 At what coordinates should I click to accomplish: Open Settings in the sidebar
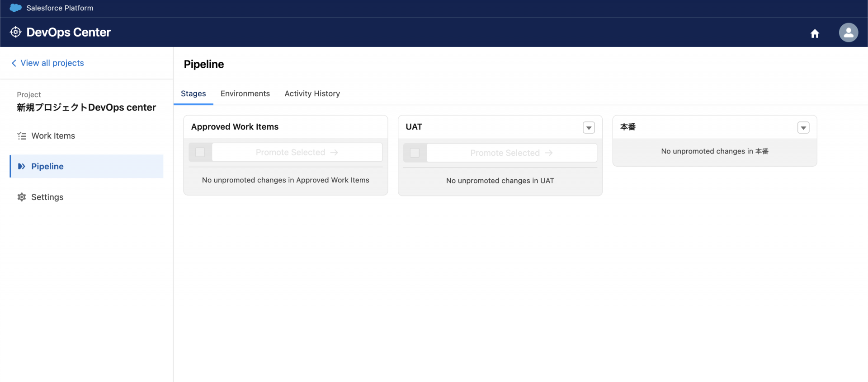pyautogui.click(x=86, y=197)
